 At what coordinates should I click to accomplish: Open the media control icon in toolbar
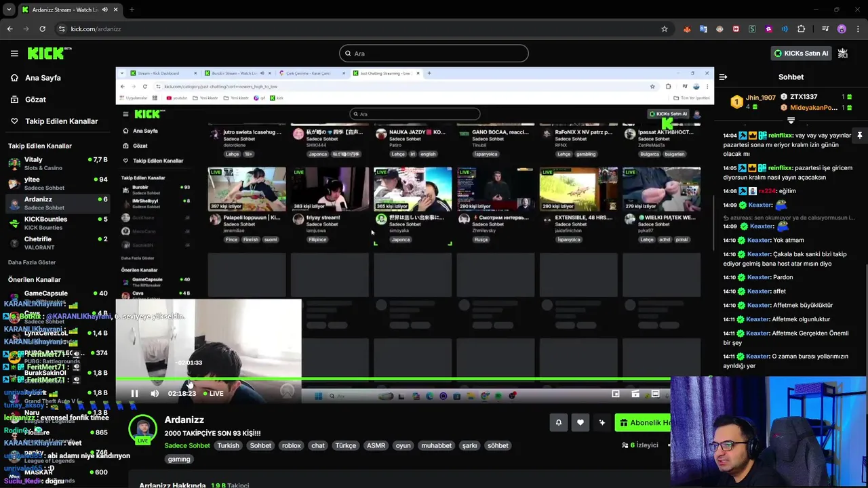tap(825, 29)
